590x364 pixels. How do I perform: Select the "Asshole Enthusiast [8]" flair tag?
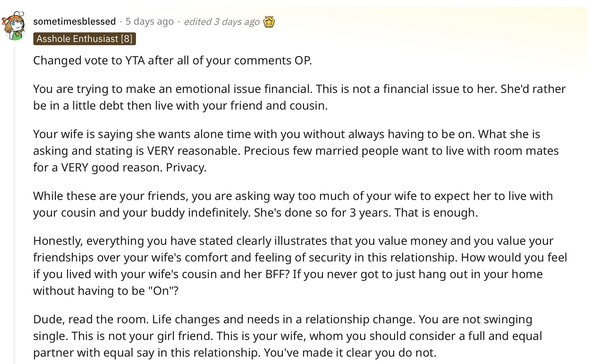click(84, 39)
